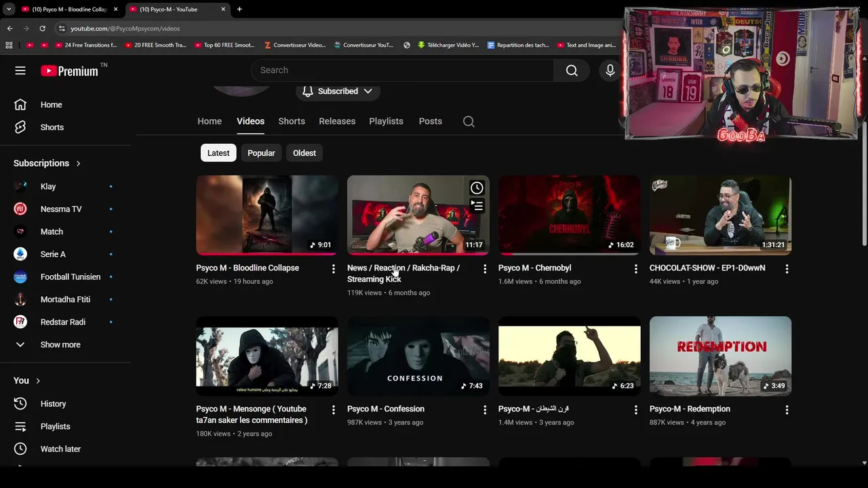Play the Bloodline Collapse thumbnail
868x488 pixels.
pos(267,216)
